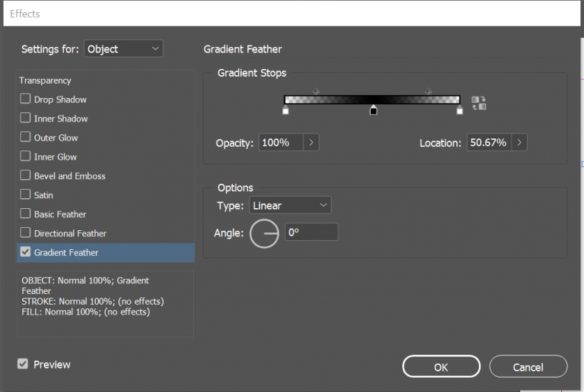Select Transparency in the effects list
This screenshot has height=392, width=584.
[46, 81]
